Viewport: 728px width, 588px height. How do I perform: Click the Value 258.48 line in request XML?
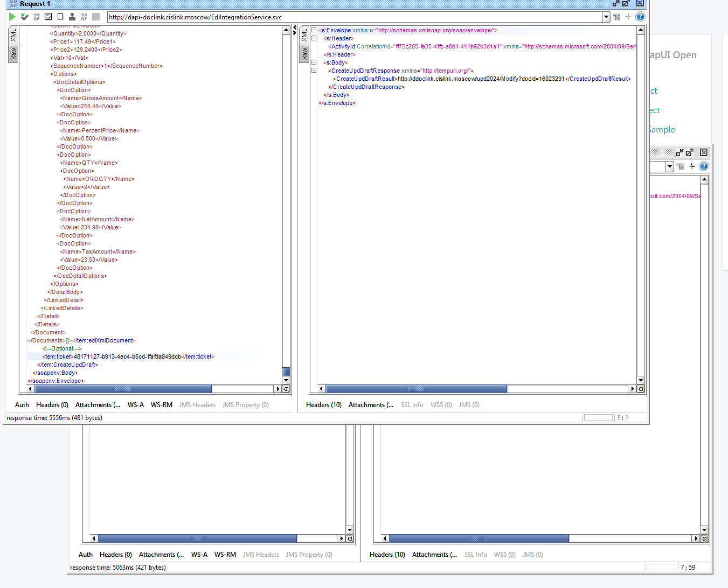click(x=91, y=106)
